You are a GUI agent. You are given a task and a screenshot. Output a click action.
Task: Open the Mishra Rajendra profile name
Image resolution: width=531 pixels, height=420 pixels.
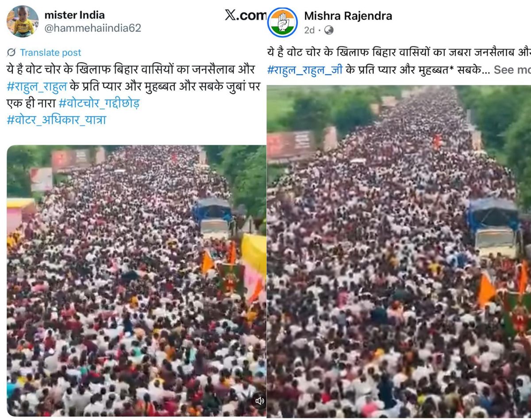click(x=348, y=16)
